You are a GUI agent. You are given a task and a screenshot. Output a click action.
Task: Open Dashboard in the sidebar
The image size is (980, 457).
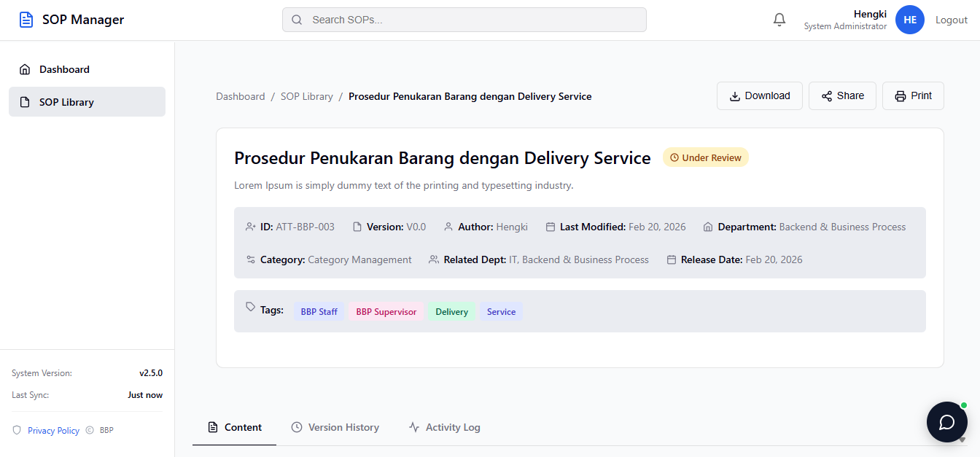click(x=87, y=69)
